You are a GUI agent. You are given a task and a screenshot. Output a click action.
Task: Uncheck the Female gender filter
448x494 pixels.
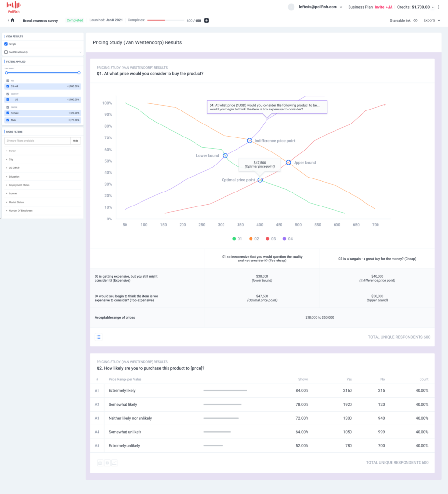(8, 113)
